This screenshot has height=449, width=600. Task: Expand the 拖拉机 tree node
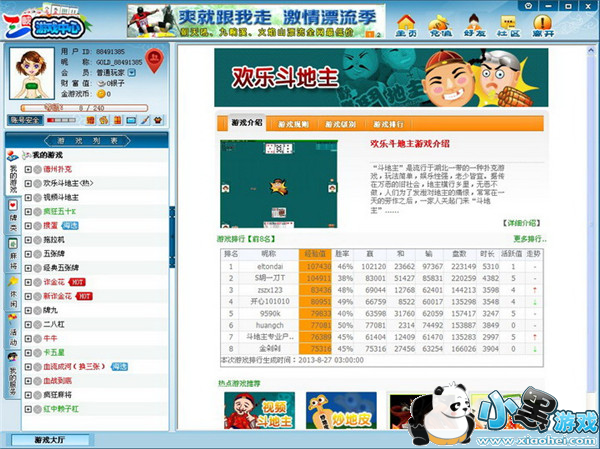[x=28, y=240]
